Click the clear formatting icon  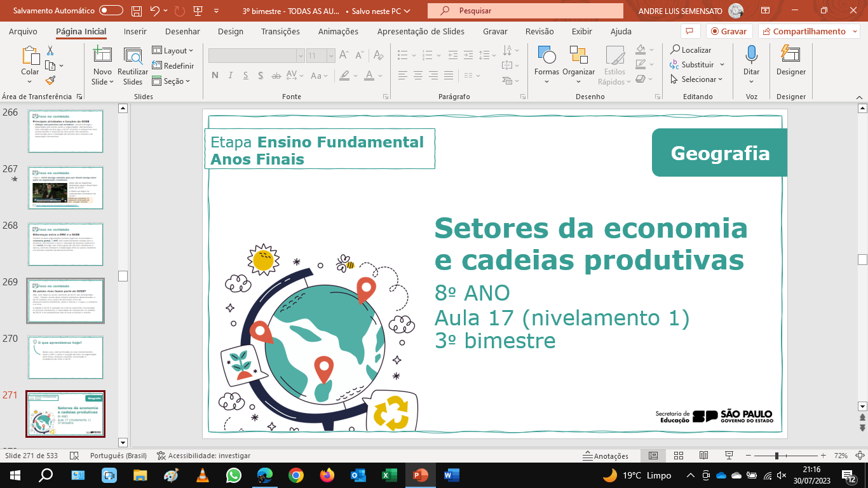pyautogui.click(x=379, y=56)
